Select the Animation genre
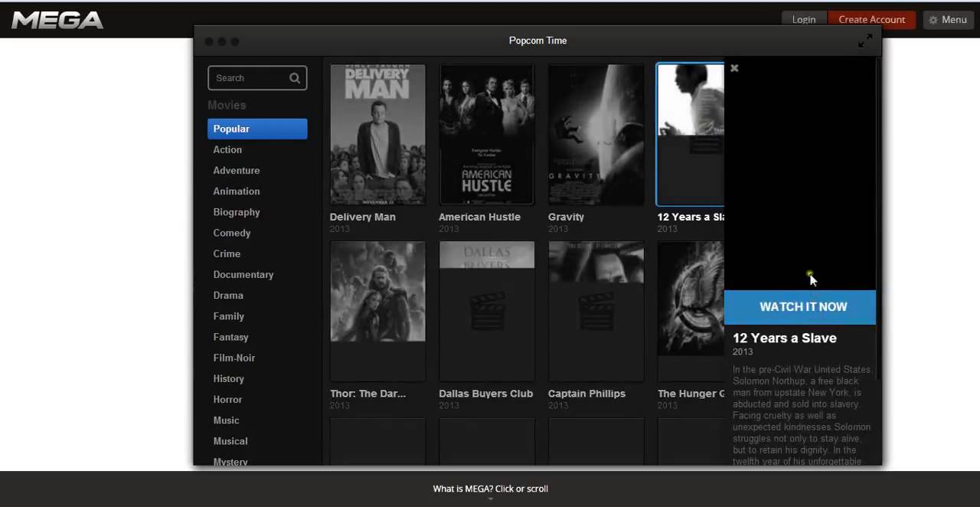The height and width of the screenshot is (507, 980). 237,191
